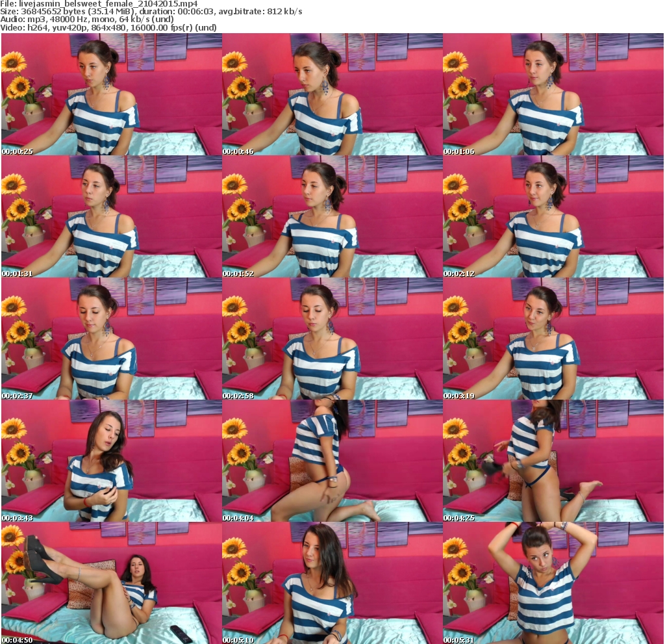This screenshot has height=644, width=665.
Task: Open the frame marked 00:02:37
Action: (111, 339)
